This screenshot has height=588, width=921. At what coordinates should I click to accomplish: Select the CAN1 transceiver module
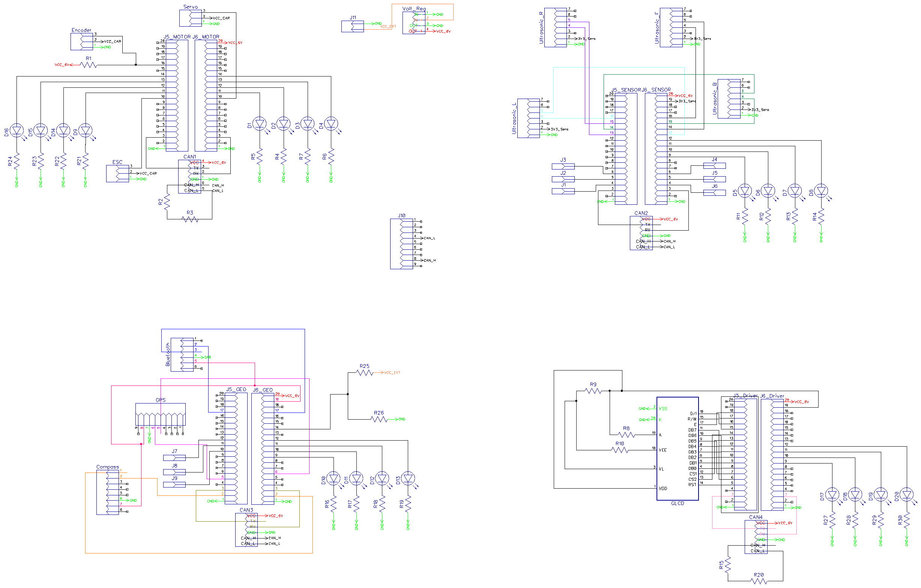189,177
